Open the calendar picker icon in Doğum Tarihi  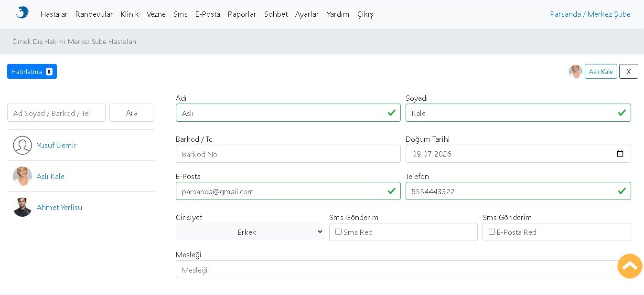[620, 154]
